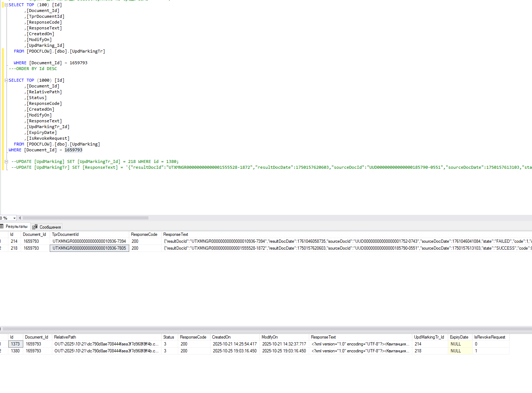Screen dimensions: 532x393
Task: Click the UpdMarkingTr_Id column header
Action: point(430,337)
